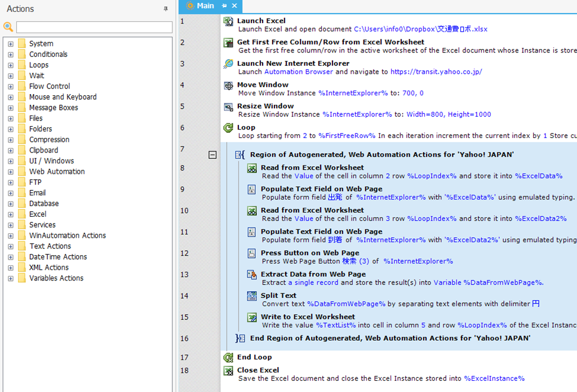Close the Main tab with the X

coord(234,6)
